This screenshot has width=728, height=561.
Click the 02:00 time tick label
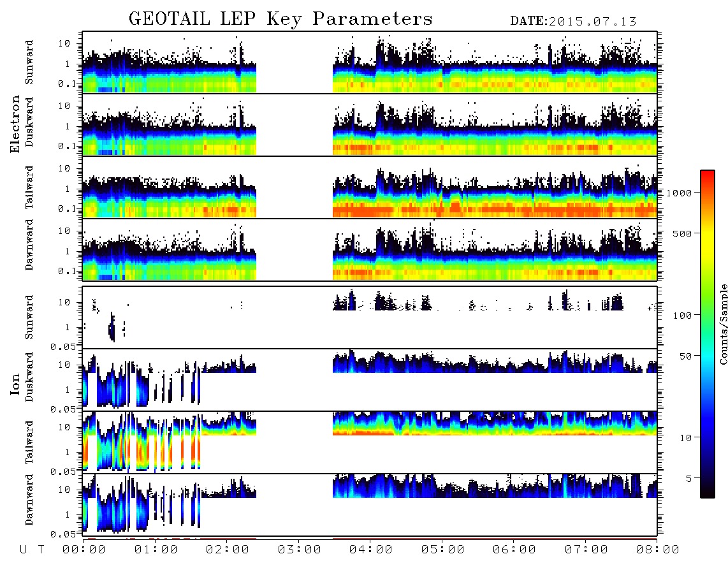click(228, 550)
